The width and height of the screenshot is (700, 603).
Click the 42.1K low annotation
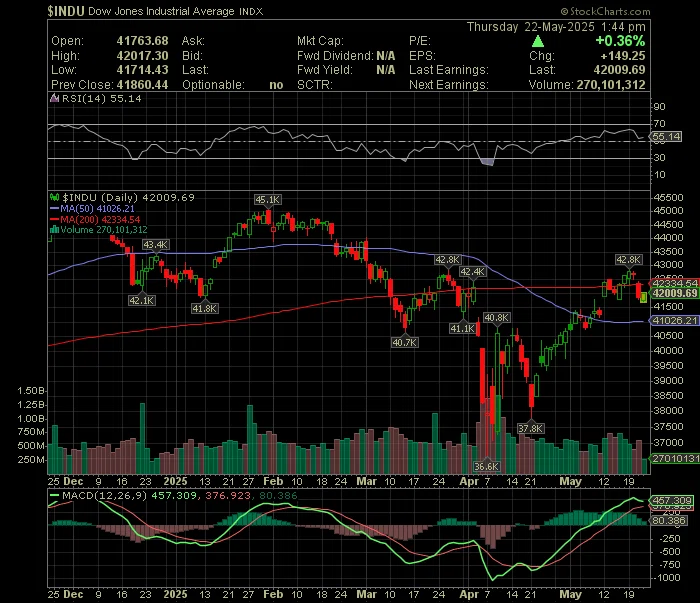pyautogui.click(x=142, y=300)
